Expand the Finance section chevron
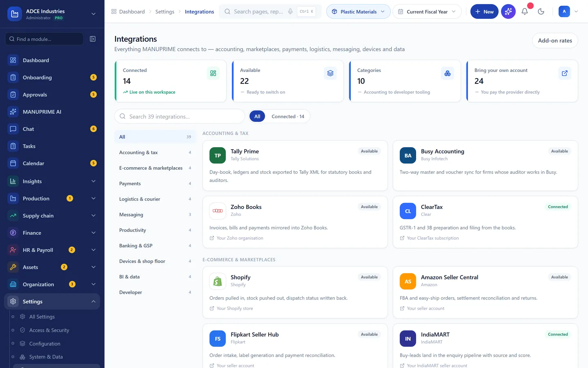Screen dimensions: 588x368 coord(94,233)
